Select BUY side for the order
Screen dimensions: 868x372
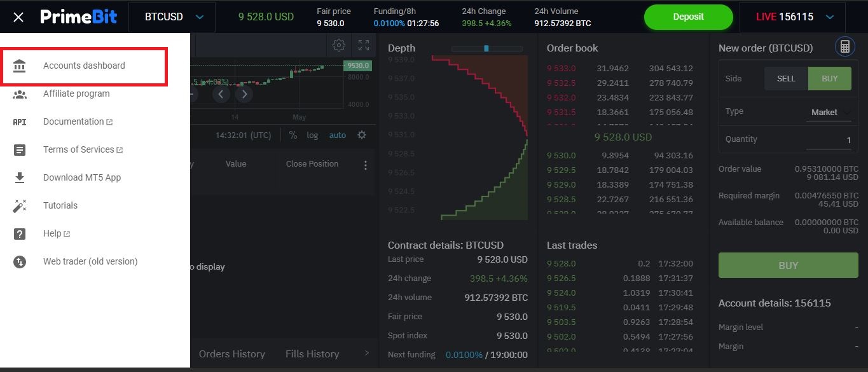(829, 78)
